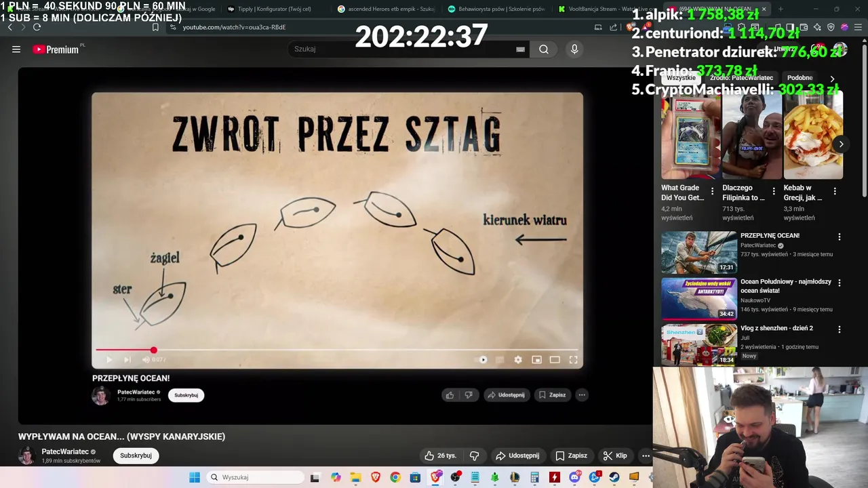
Task: Open options for Ocean Południowy video
Action: [840, 283]
